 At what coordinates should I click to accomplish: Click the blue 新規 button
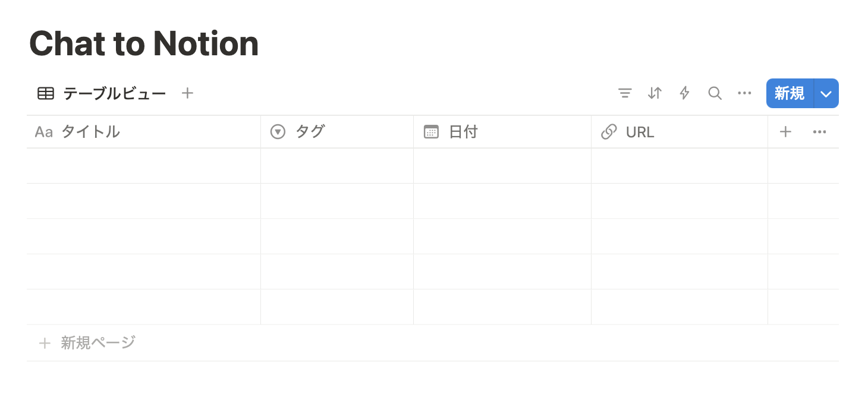coord(790,93)
